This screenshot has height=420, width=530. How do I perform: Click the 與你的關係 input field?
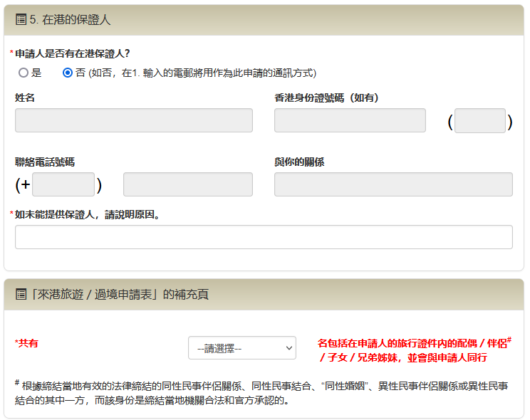coord(393,184)
